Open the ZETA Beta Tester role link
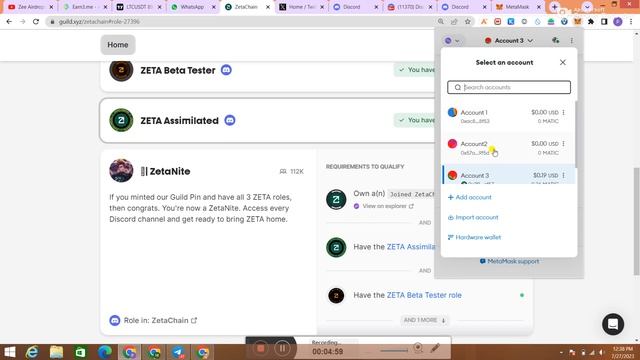The width and height of the screenshot is (640, 360). [x=424, y=295]
